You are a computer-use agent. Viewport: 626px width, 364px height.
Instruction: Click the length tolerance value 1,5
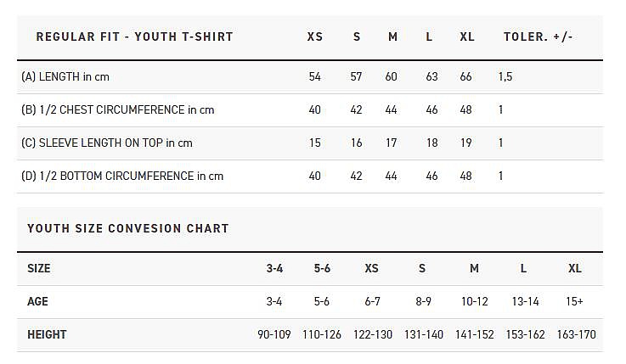(x=505, y=77)
